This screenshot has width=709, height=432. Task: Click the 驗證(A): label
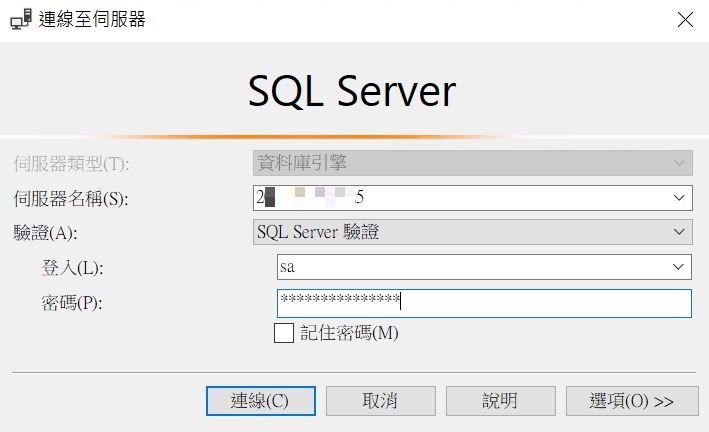point(45,233)
